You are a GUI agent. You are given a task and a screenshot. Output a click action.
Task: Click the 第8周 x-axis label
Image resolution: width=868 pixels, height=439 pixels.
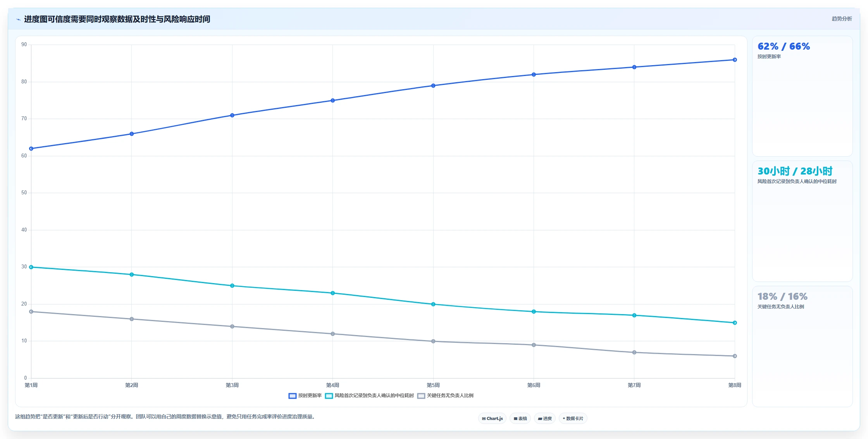coord(735,385)
